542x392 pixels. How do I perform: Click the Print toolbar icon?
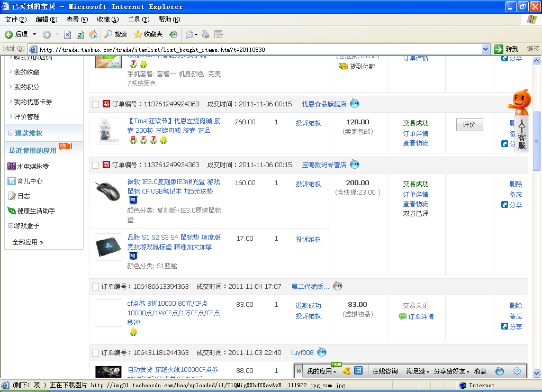[206, 34]
